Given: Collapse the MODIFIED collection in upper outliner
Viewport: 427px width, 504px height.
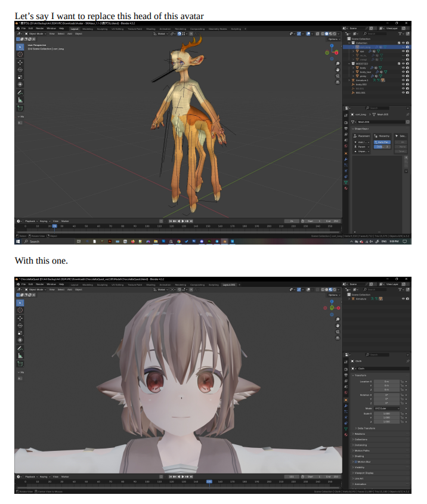Looking at the screenshot, I should coord(349,64).
